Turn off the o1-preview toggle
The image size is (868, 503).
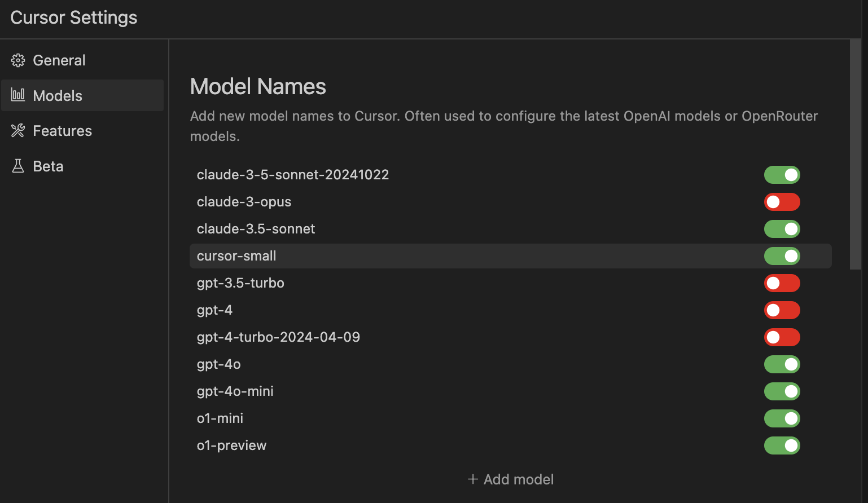pyautogui.click(x=782, y=445)
